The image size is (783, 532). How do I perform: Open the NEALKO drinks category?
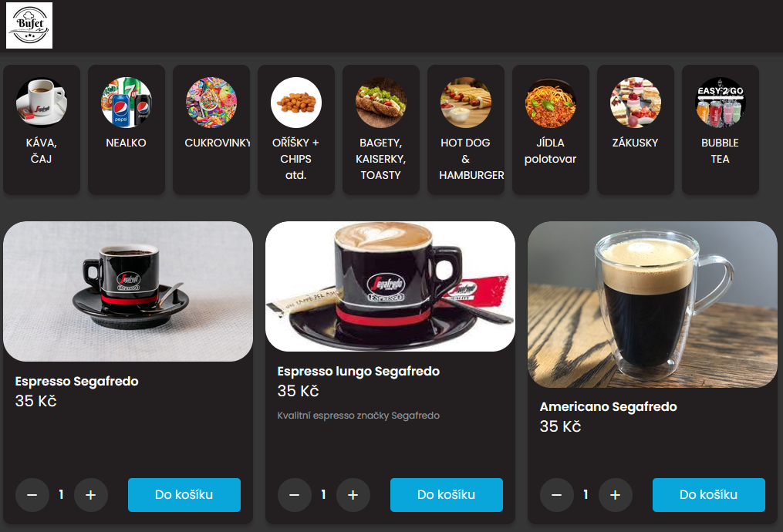[127, 130]
